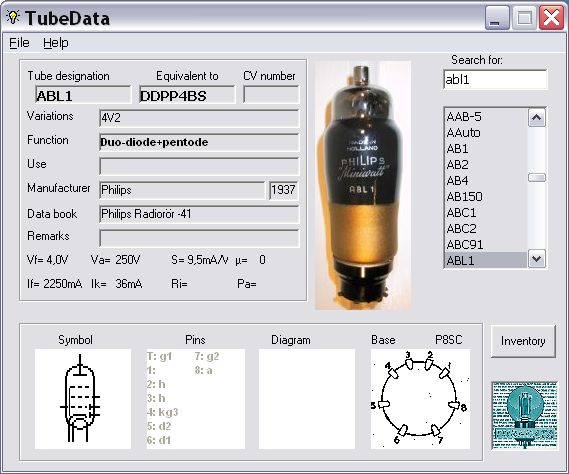Click the Equivalent to field DDPP4BS
Viewport: 569px width, 474px height.
(187, 95)
